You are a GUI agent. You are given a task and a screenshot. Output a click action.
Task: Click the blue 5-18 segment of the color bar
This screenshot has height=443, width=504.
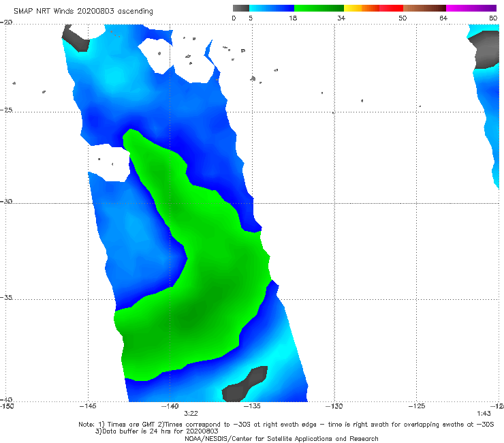pyautogui.click(x=272, y=8)
